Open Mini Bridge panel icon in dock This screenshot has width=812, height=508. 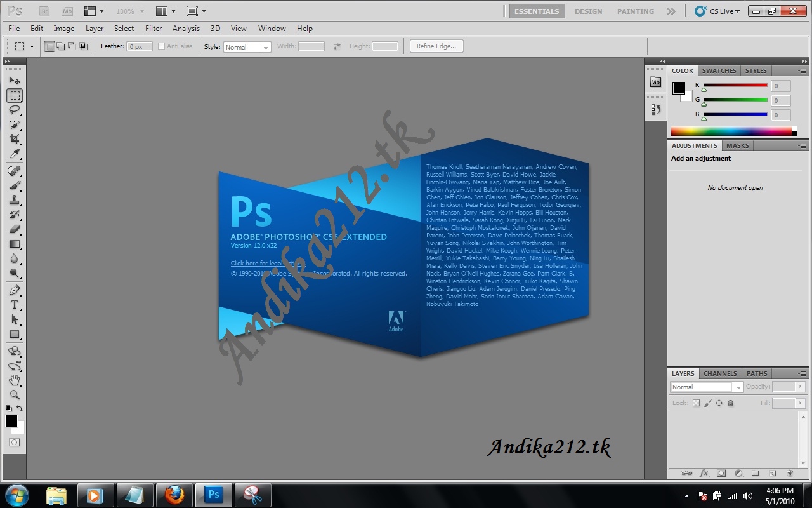point(656,83)
